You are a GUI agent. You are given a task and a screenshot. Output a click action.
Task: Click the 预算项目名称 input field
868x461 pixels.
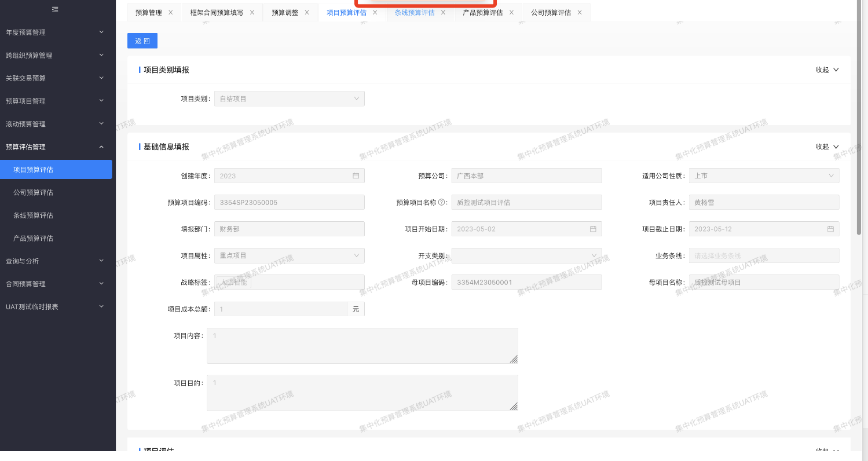526,202
